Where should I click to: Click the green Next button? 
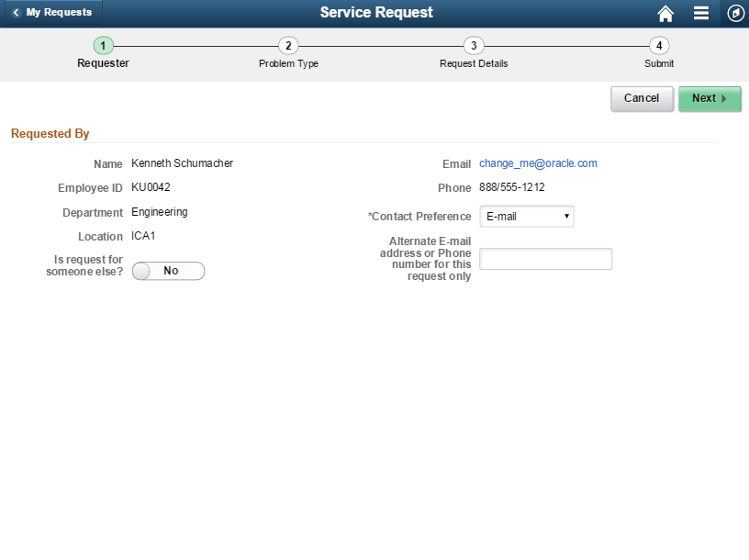710,98
